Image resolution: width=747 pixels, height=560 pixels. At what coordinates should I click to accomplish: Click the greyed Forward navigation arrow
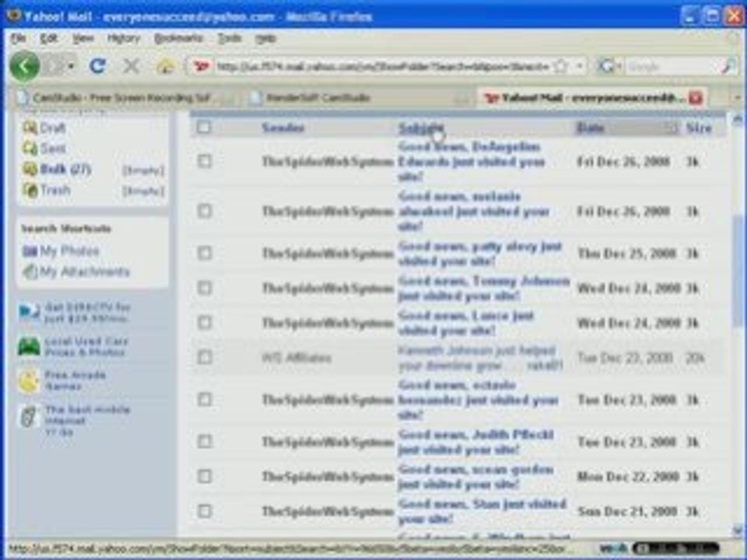[x=54, y=66]
